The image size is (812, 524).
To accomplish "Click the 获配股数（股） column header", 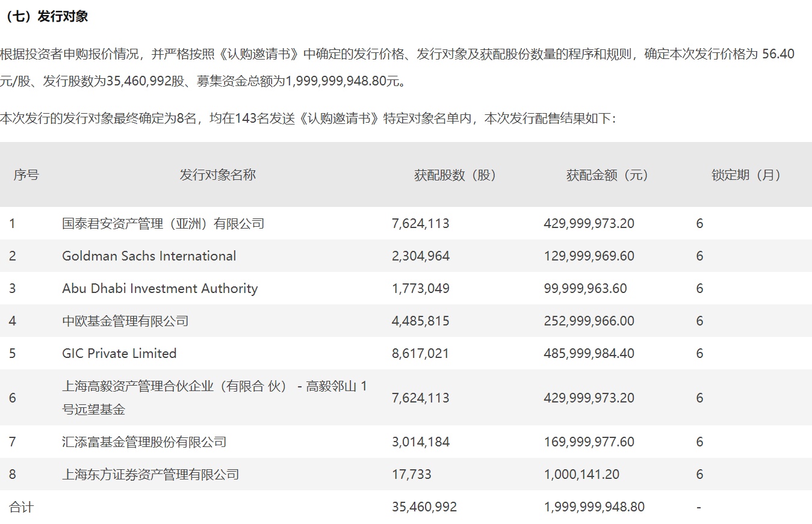I will coord(455,175).
